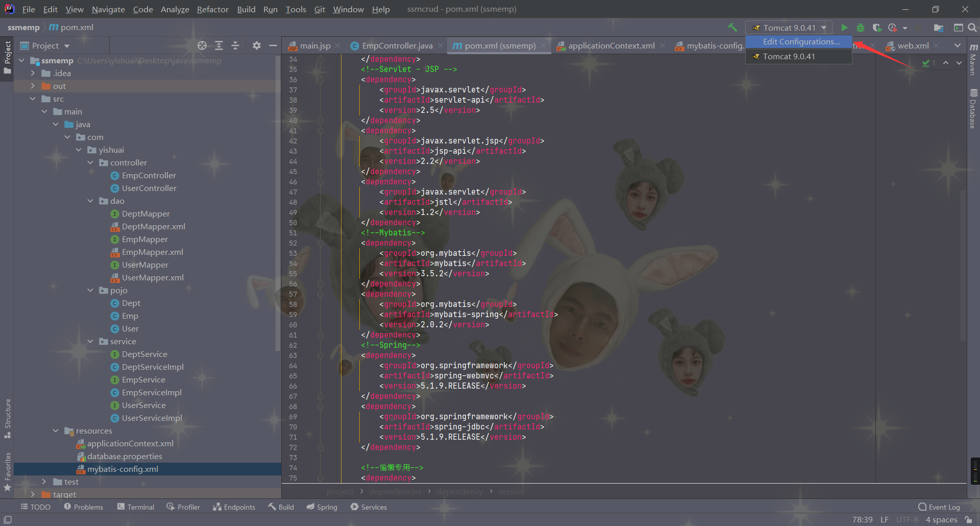Collapse the service package

coord(90,341)
